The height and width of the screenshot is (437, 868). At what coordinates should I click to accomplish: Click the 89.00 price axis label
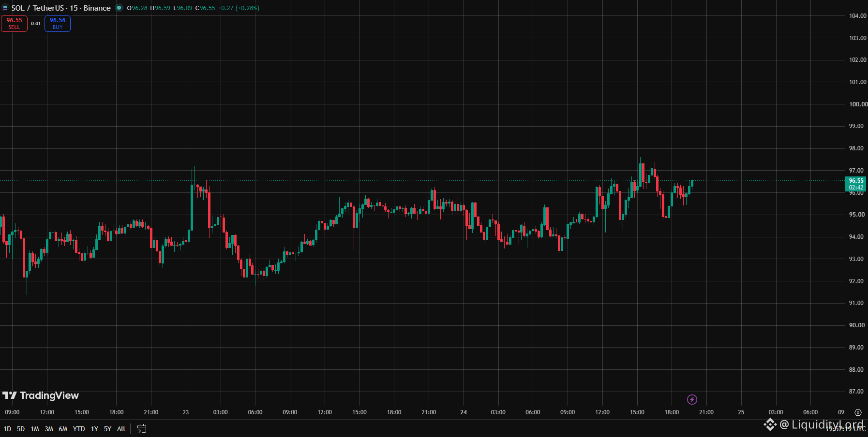856,348
